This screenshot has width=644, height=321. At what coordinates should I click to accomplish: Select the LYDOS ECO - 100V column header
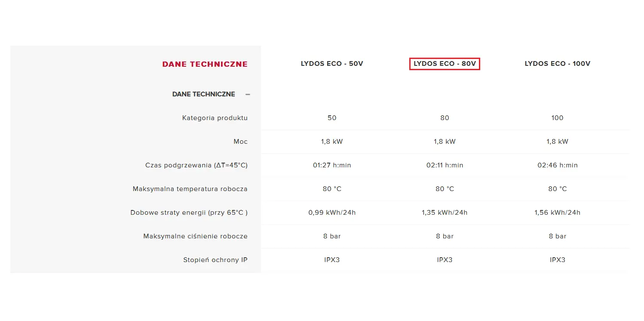click(558, 64)
